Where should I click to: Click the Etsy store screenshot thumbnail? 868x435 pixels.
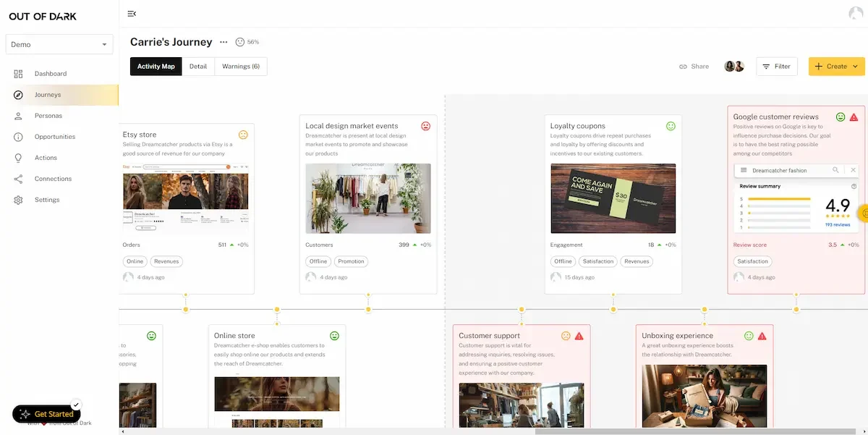point(185,198)
